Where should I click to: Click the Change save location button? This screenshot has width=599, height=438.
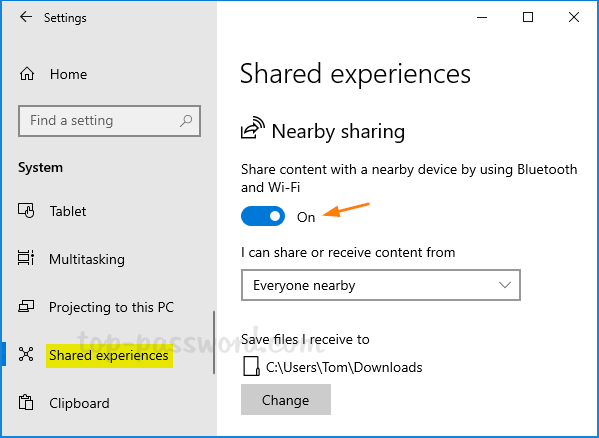pos(286,399)
